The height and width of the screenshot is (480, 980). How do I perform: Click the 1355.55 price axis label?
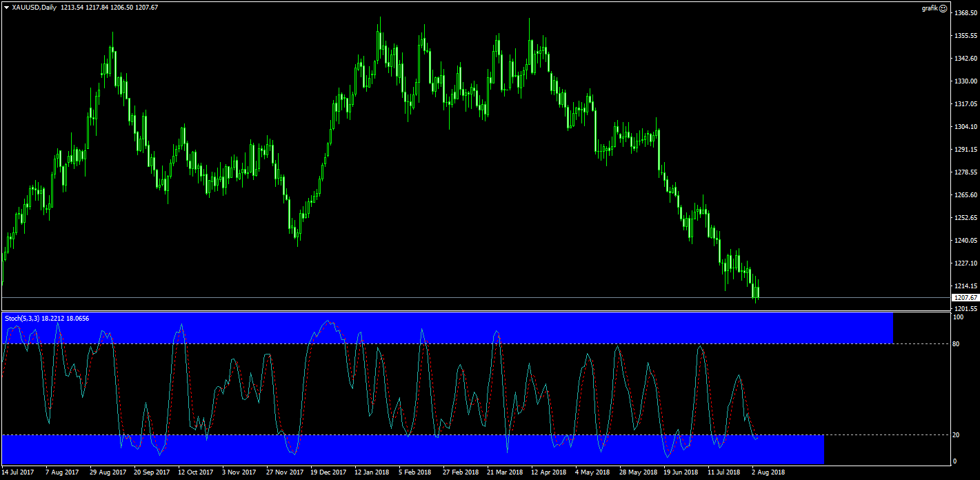tap(966, 35)
